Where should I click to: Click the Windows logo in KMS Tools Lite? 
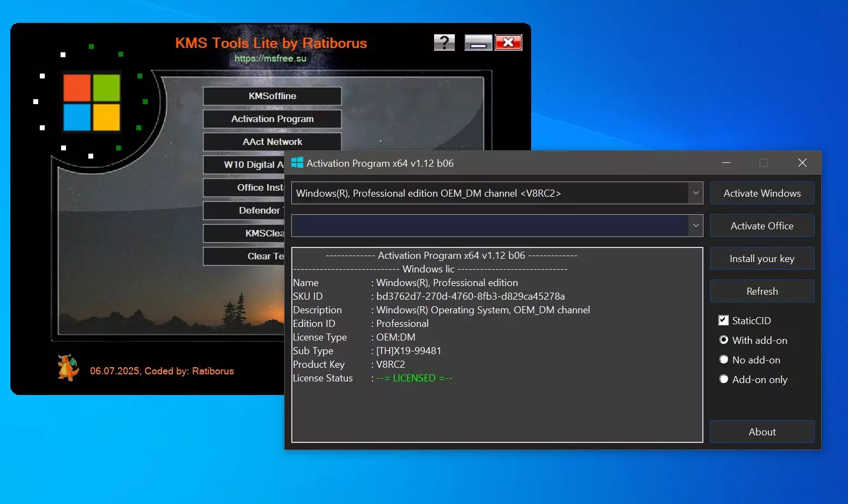[x=92, y=102]
